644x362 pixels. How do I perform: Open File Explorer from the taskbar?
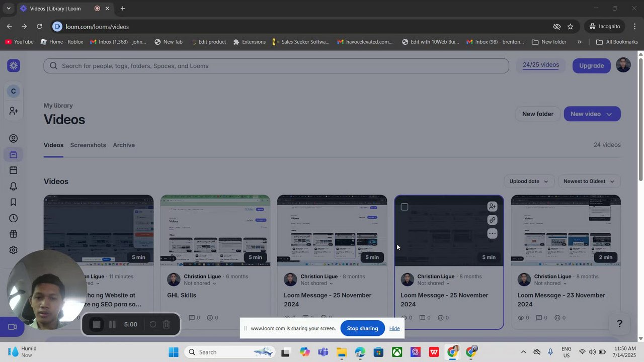click(x=342, y=352)
